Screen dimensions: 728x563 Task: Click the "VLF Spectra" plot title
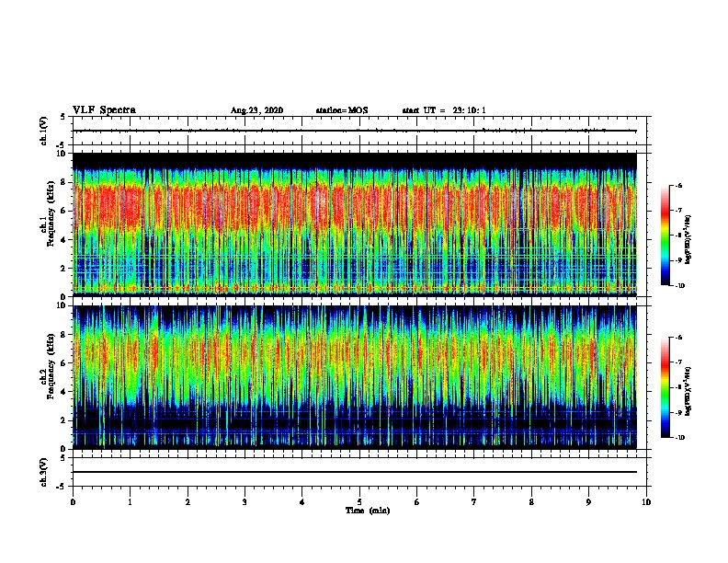(104, 110)
